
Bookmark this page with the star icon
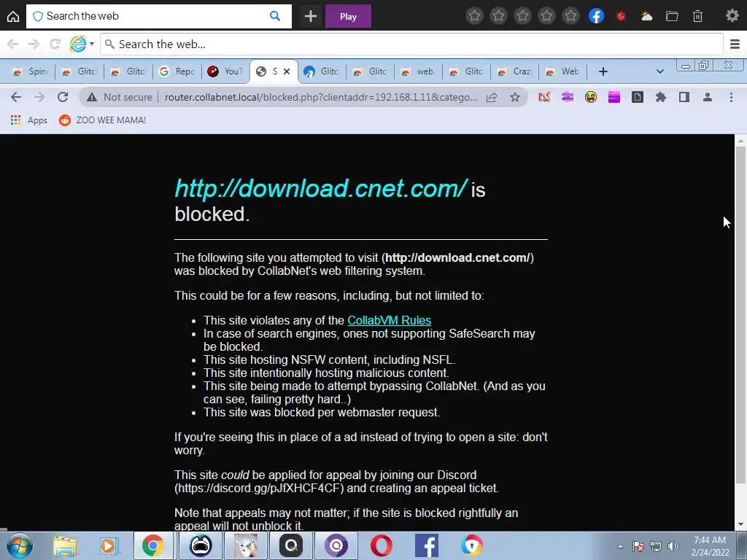(514, 97)
